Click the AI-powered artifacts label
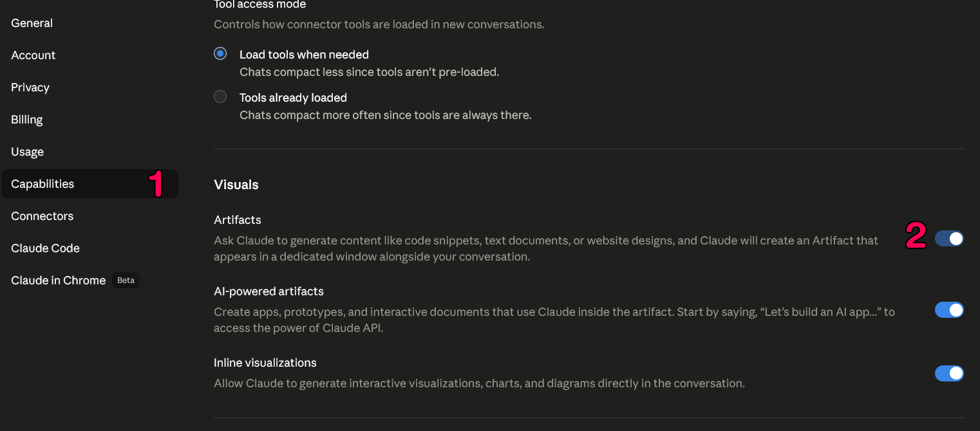Screen dimensions: 980x431 pyautogui.click(x=269, y=291)
